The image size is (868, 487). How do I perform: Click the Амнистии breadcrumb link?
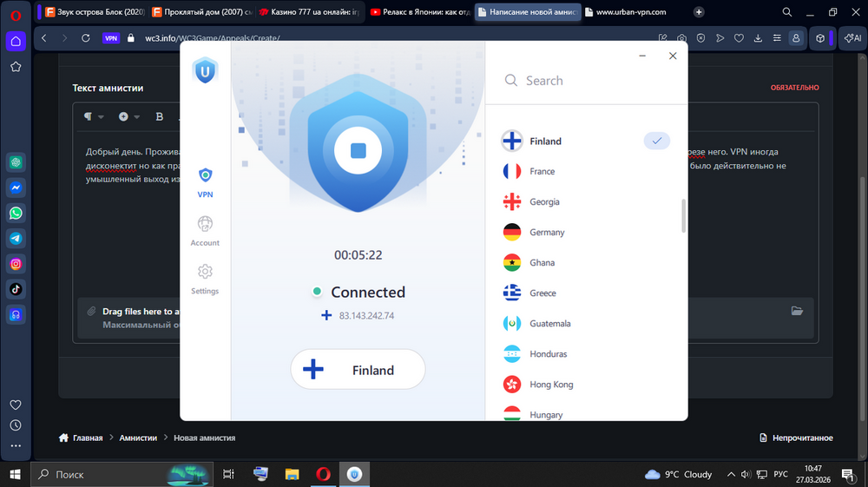(138, 438)
